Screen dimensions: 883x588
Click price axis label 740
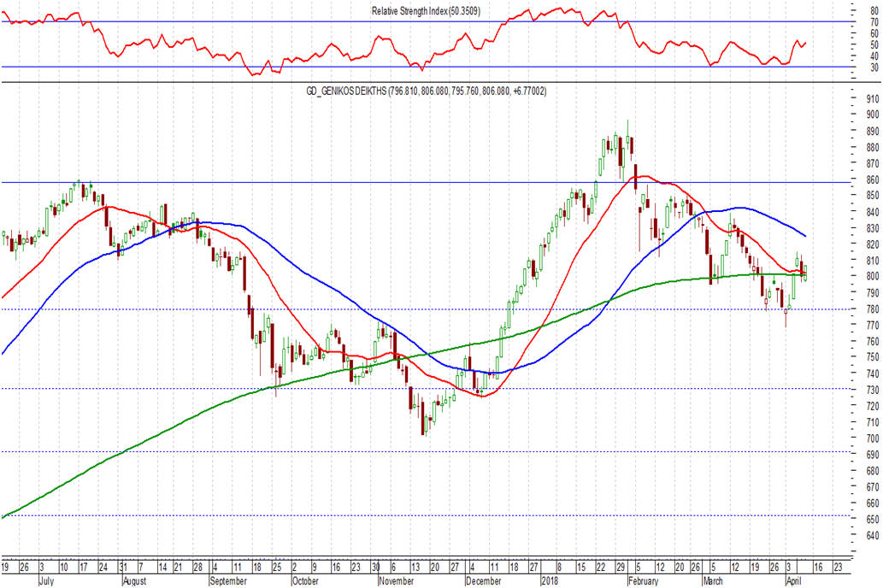pyautogui.click(x=872, y=373)
